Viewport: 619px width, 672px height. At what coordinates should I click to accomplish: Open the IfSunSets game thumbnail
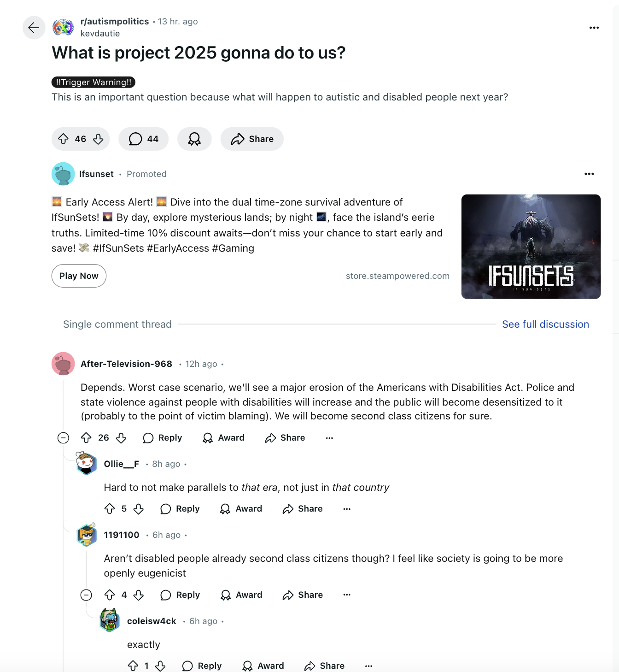(531, 247)
